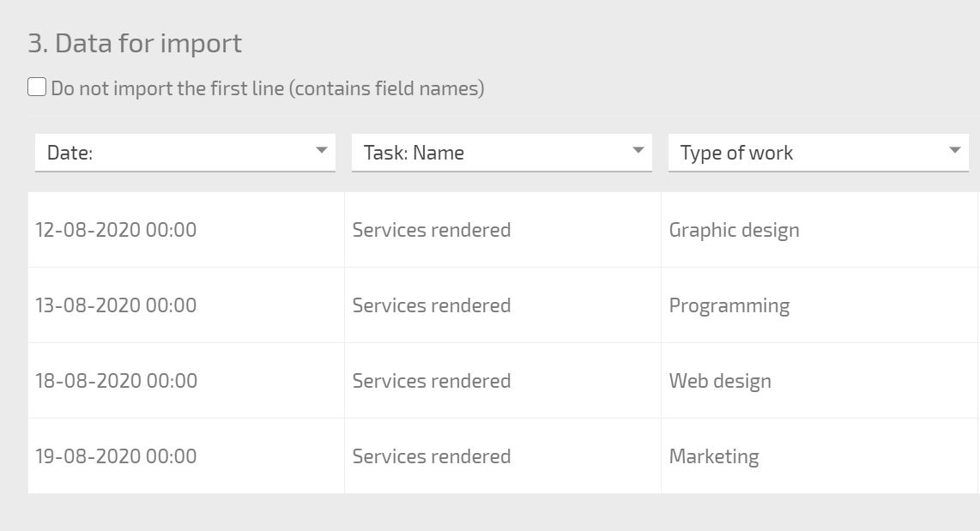Select the 'Graphic design' cell
This screenshot has height=531, width=980.
820,230
